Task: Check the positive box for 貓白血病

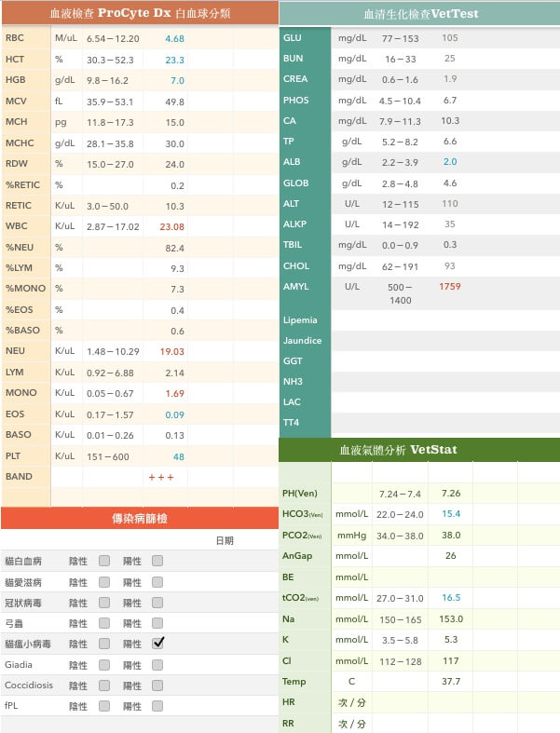Action: [x=157, y=562]
